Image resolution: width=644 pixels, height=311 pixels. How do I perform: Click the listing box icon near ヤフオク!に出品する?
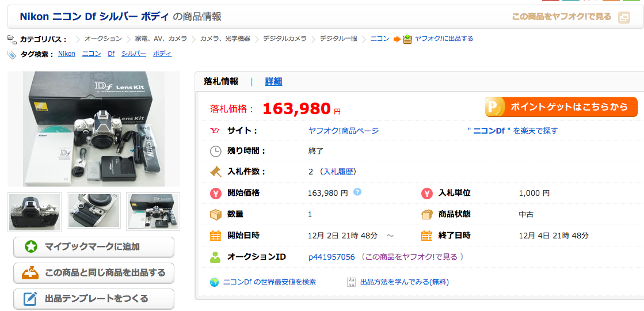pyautogui.click(x=407, y=39)
